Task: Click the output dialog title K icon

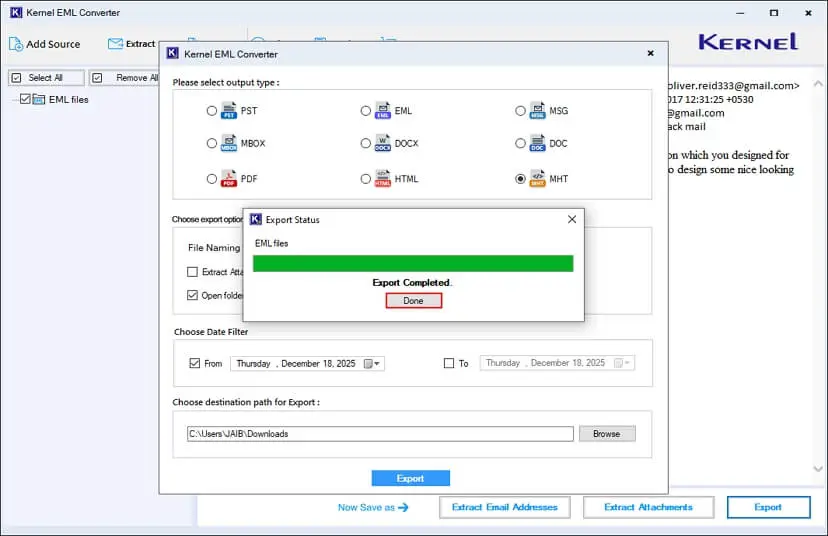Action: click(x=173, y=53)
